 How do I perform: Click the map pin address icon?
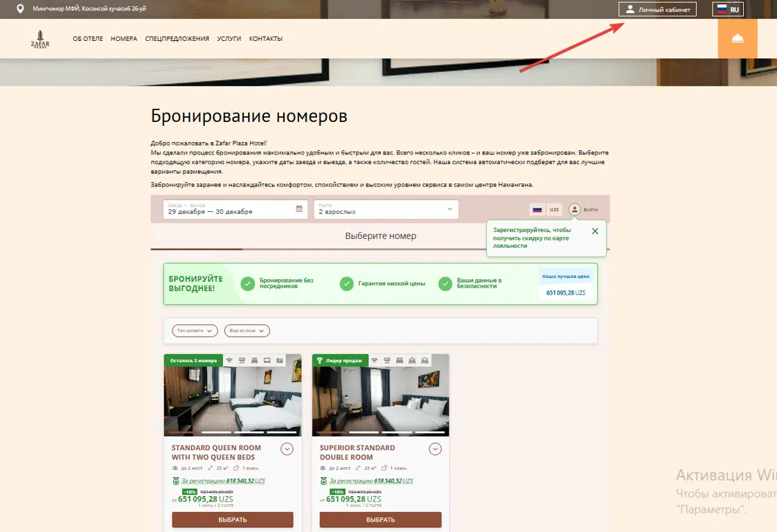coord(20,9)
